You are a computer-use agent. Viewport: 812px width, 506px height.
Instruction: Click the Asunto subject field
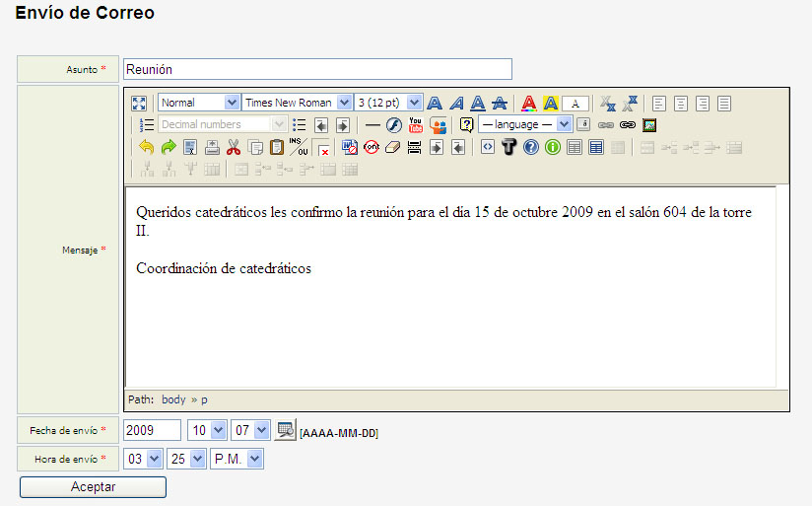pyautogui.click(x=317, y=69)
